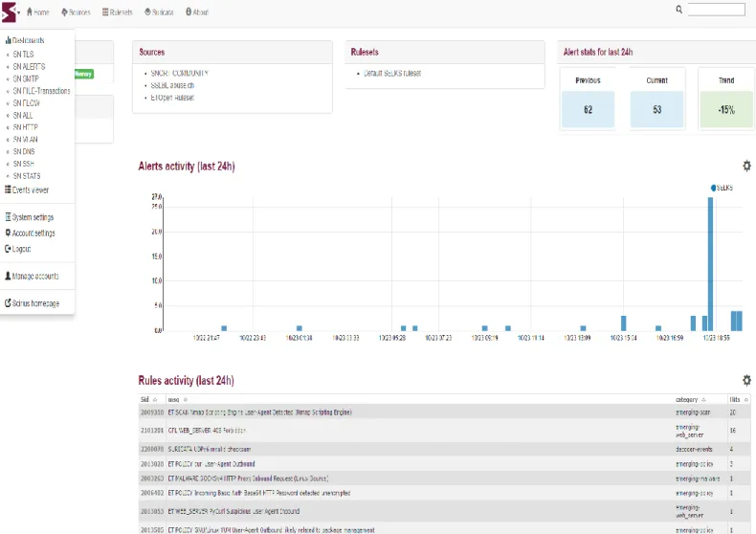
Task: Toggle SELKS legend in chart
Action: (x=722, y=188)
